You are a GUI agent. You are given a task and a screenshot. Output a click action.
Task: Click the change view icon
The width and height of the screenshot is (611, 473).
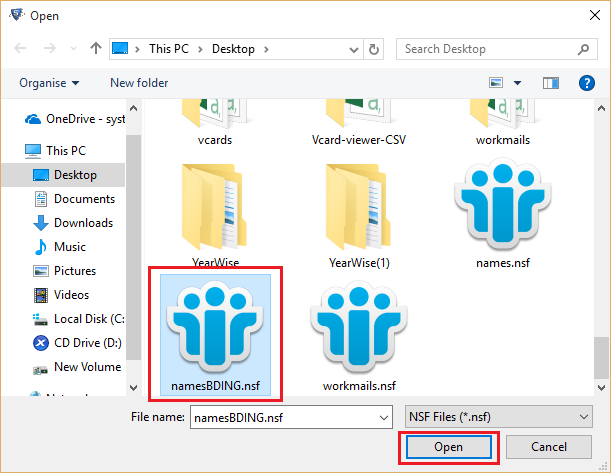pos(496,83)
